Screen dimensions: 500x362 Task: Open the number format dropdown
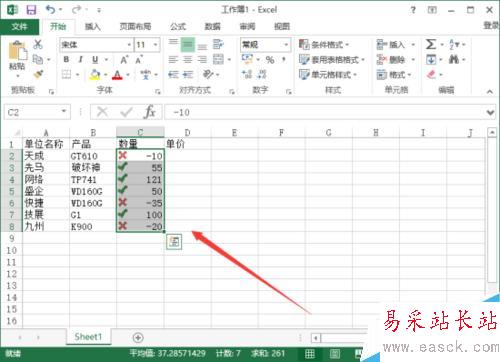point(286,45)
